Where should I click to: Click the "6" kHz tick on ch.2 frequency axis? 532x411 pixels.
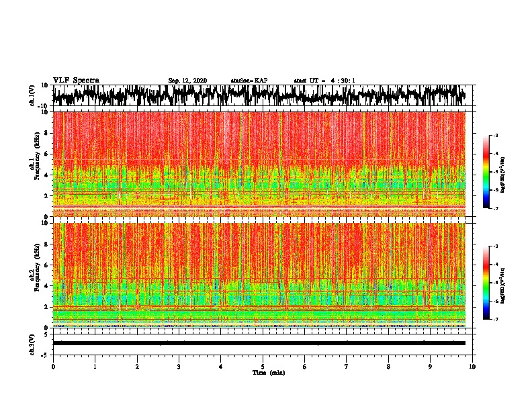pos(47,265)
